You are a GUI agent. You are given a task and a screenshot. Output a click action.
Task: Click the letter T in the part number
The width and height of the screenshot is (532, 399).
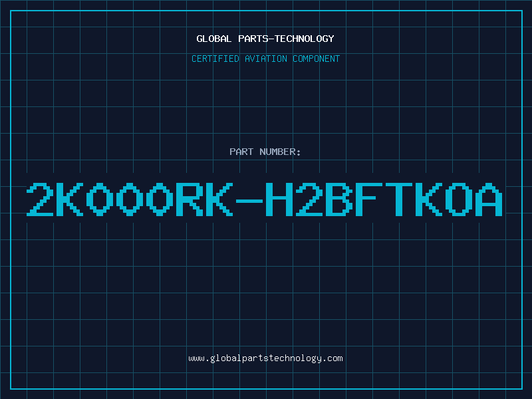[398, 199]
